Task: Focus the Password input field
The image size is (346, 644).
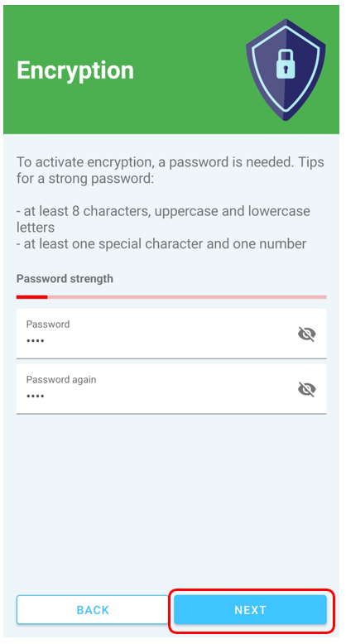Action: coord(171,334)
